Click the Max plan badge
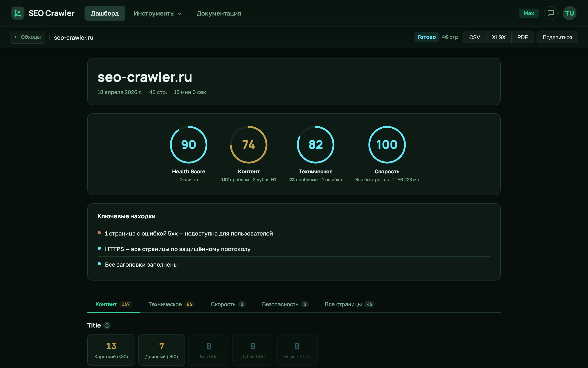The width and height of the screenshot is (588, 368). tap(528, 13)
